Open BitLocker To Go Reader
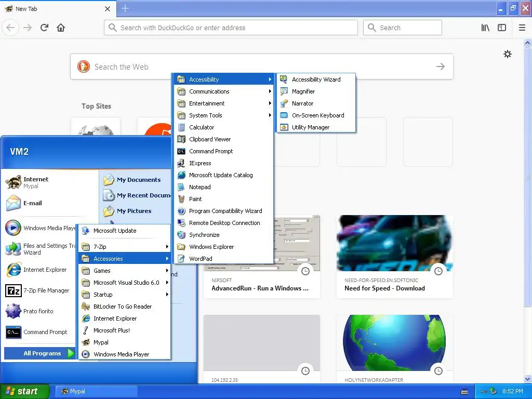The height and width of the screenshot is (399, 532). click(125, 307)
